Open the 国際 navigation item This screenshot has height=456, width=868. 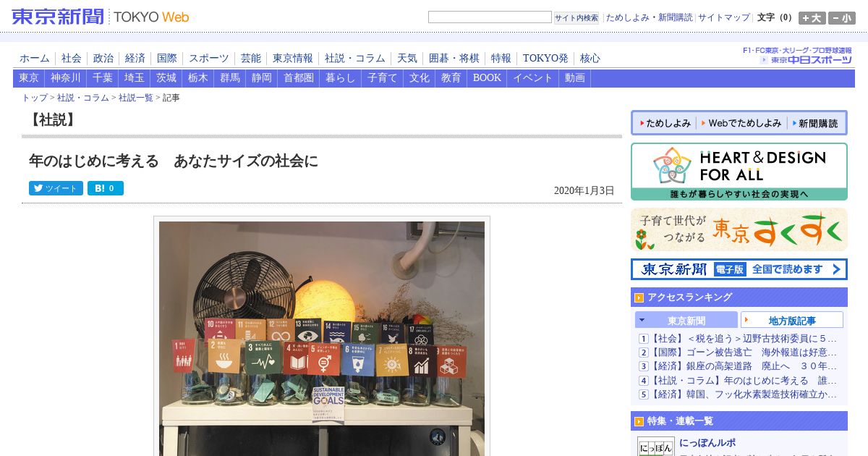167,59
